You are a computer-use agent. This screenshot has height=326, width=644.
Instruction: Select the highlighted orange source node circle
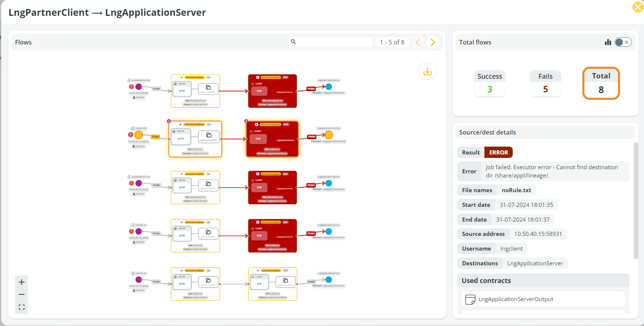tap(138, 135)
